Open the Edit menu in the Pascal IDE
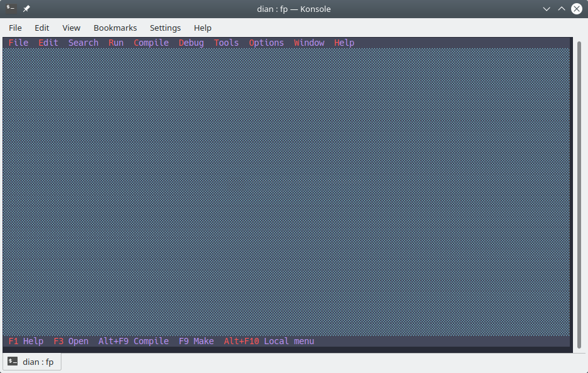Image resolution: width=588 pixels, height=373 pixels. pyautogui.click(x=48, y=42)
